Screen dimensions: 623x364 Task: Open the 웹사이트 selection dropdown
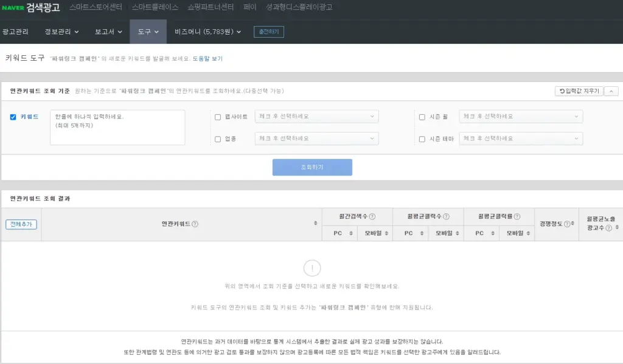[316, 116]
